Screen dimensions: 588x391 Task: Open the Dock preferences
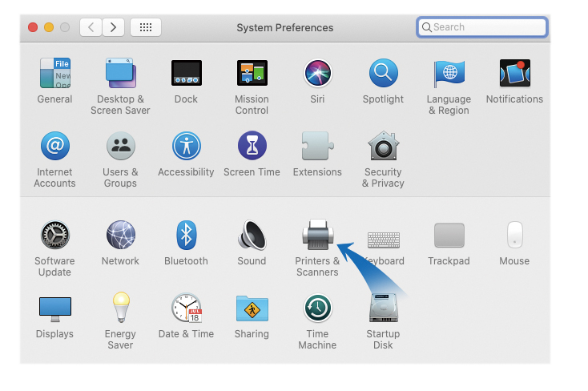187,73
